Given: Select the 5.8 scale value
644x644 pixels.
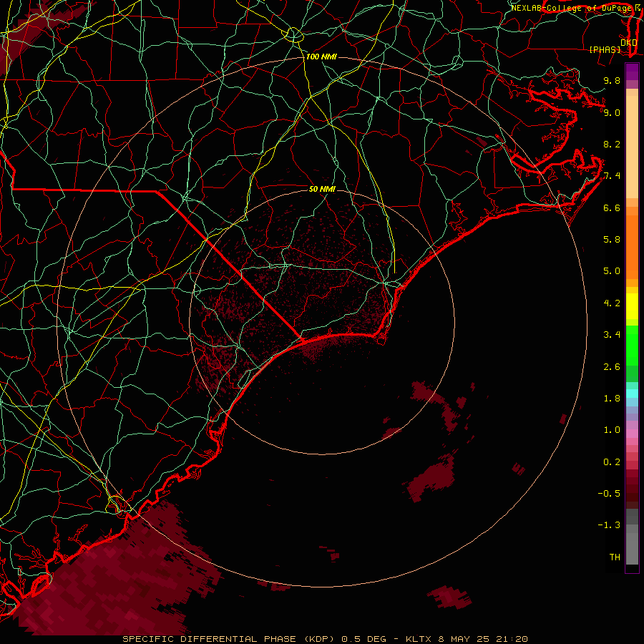Looking at the screenshot, I should [x=612, y=240].
